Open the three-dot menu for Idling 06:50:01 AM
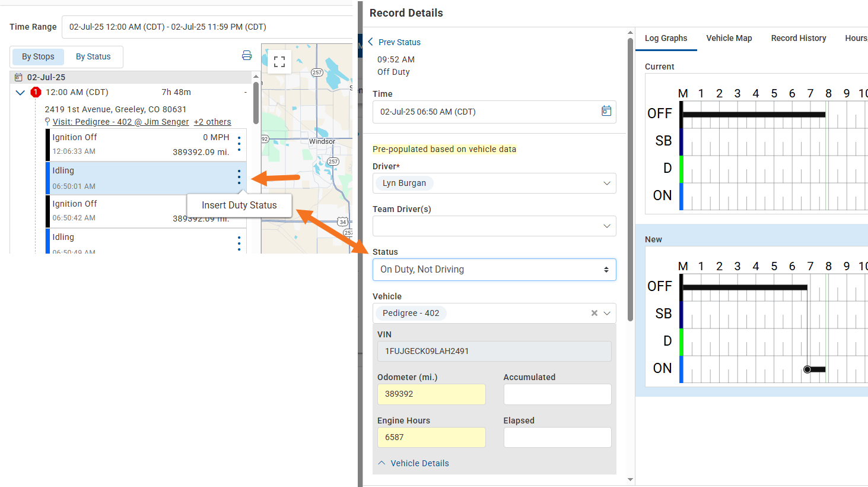Viewport: 868px width, 487px height. pos(239,177)
